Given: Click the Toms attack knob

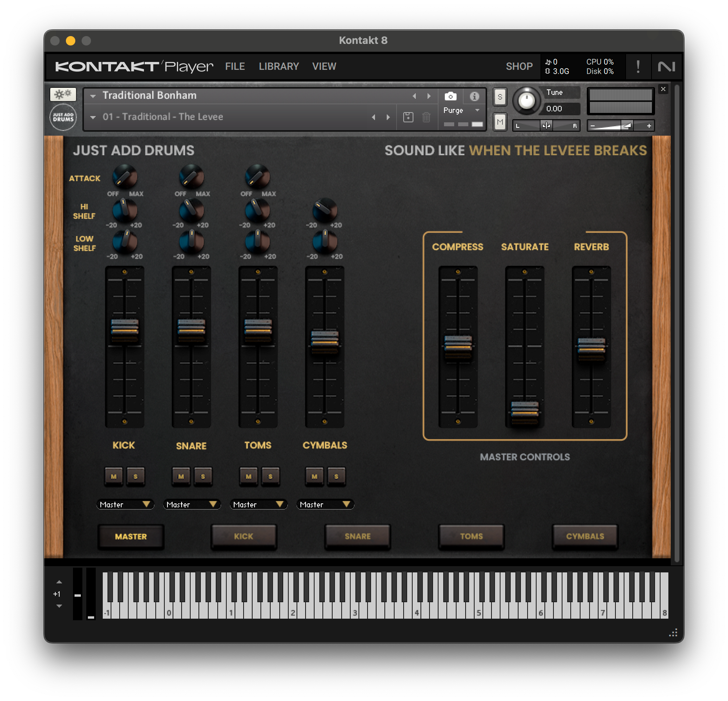Looking at the screenshot, I should [257, 176].
